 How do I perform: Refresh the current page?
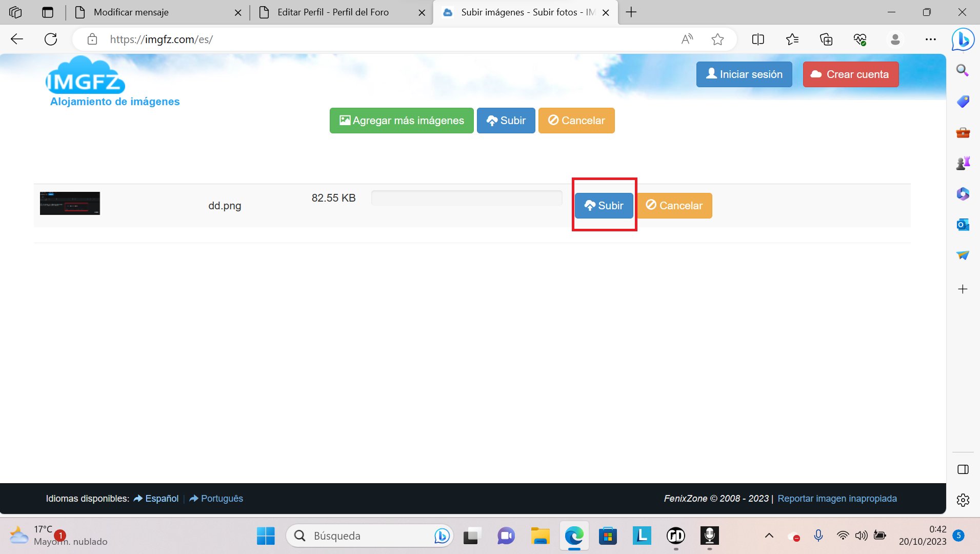[x=51, y=39]
